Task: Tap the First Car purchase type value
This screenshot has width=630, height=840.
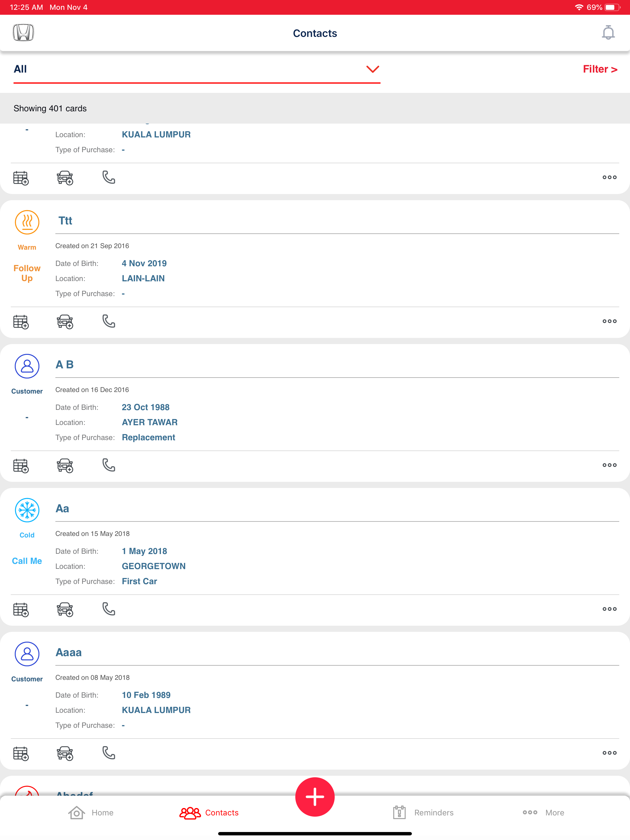Action: click(139, 581)
